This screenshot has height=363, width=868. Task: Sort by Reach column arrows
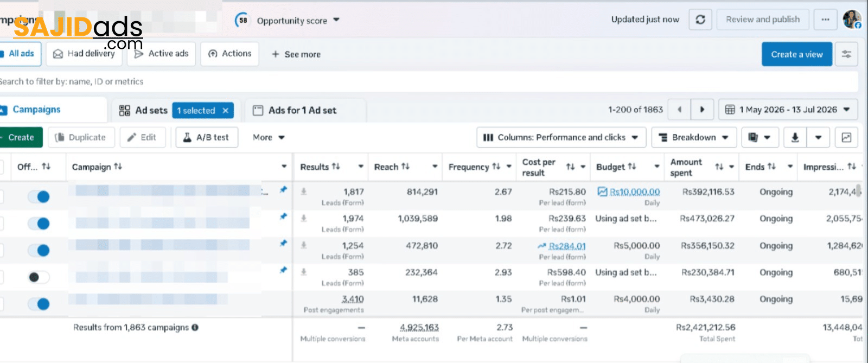tap(405, 167)
